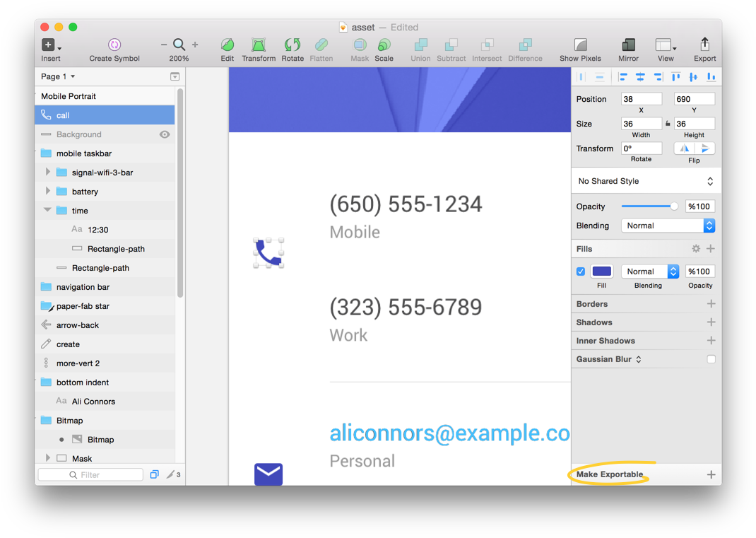Expand the battery layer group

point(48,191)
